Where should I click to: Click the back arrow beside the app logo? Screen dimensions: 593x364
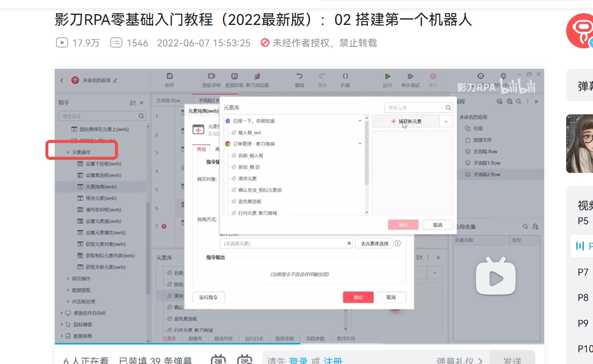pos(62,80)
